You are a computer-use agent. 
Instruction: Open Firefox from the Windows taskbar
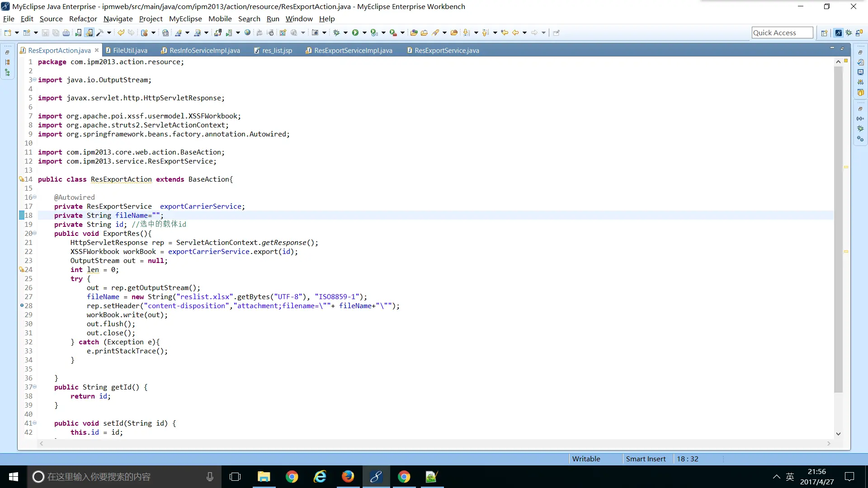(348, 477)
